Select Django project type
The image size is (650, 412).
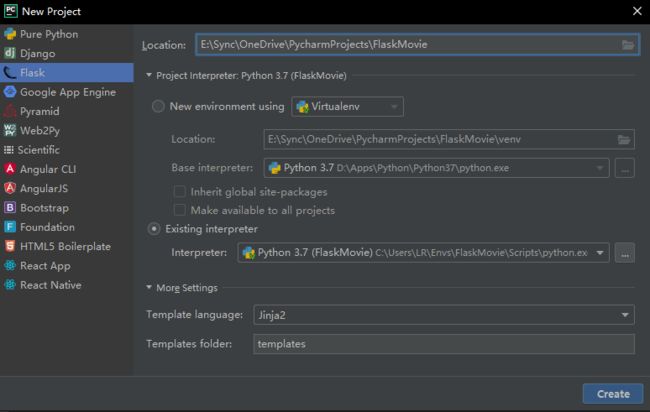click(67, 53)
